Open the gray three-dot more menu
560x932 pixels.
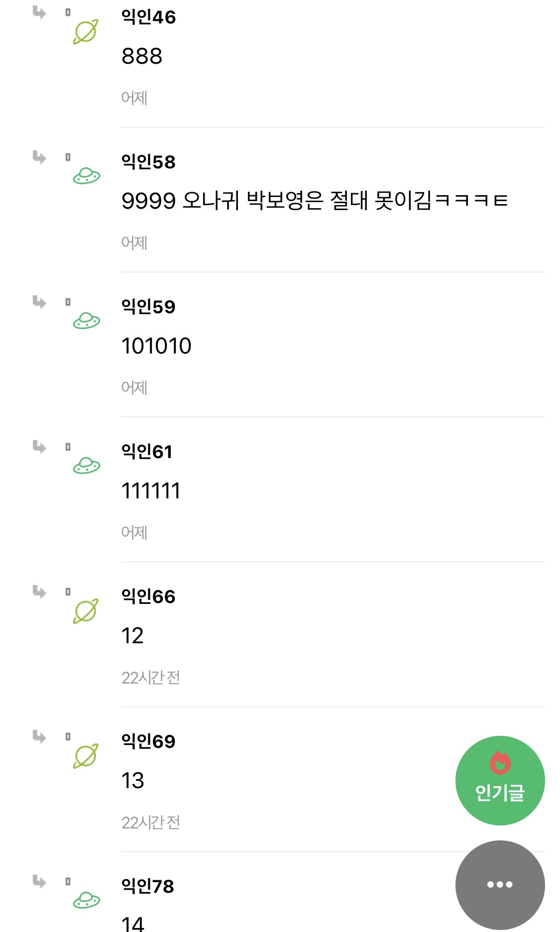pyautogui.click(x=500, y=885)
